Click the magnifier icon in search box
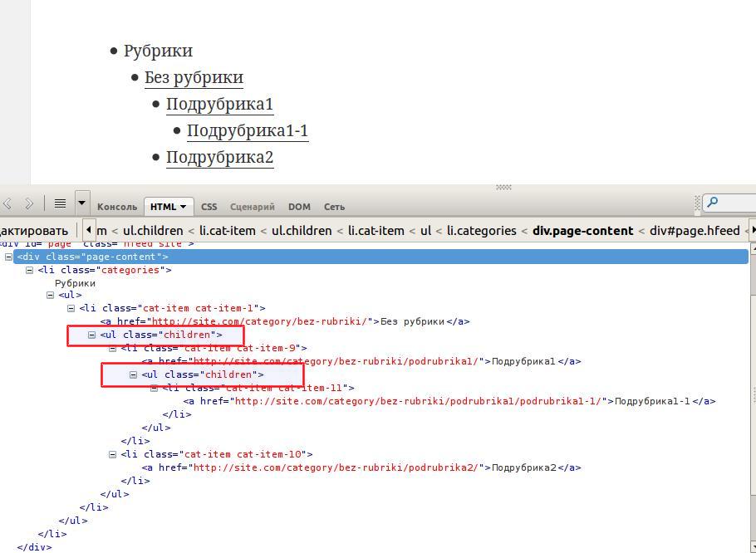This screenshot has width=756, height=553. click(713, 203)
